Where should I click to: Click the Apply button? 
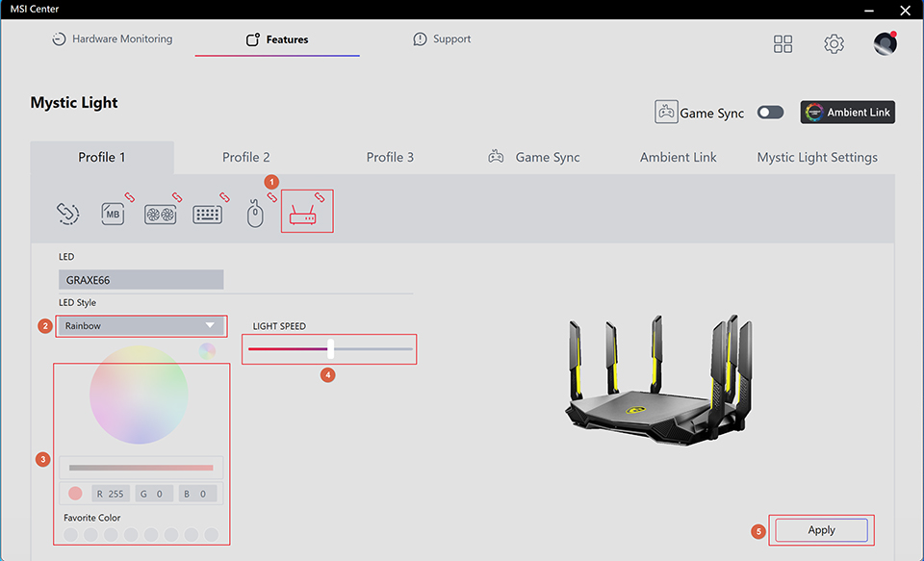point(821,530)
